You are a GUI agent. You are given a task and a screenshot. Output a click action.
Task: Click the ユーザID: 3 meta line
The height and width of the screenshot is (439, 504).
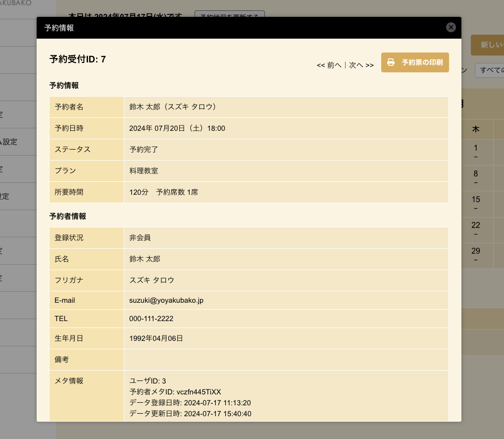point(148,381)
